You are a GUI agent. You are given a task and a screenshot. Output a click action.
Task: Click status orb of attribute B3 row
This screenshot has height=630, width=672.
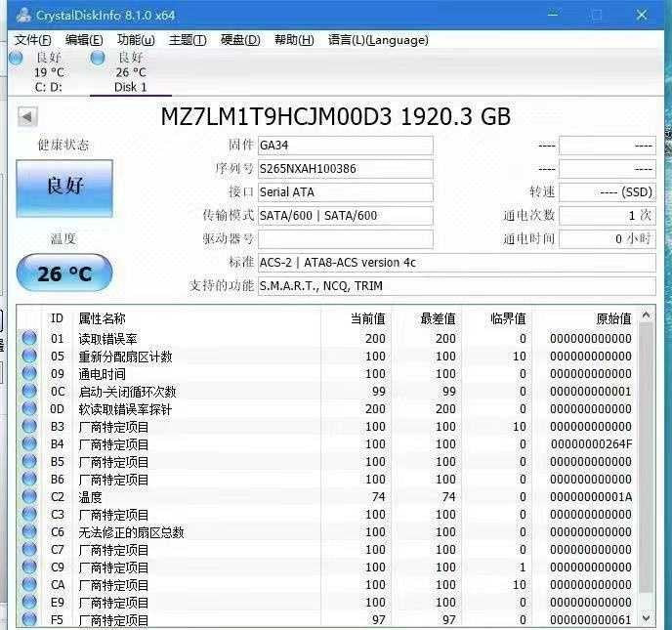(x=29, y=426)
